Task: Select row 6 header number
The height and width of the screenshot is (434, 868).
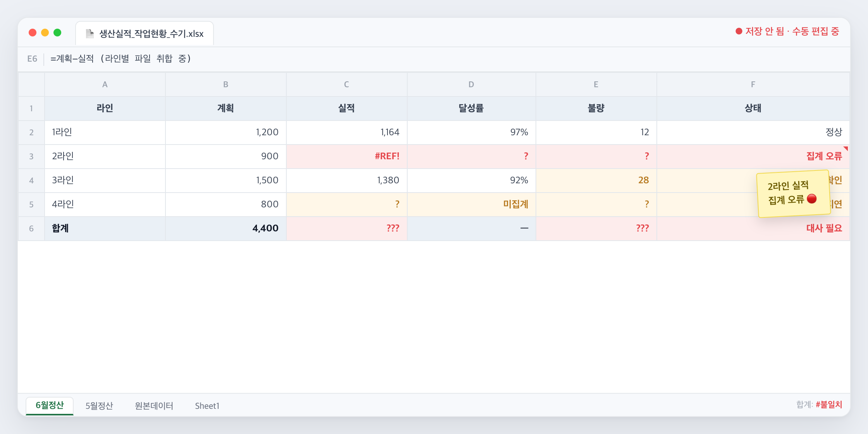Action: coord(31,229)
